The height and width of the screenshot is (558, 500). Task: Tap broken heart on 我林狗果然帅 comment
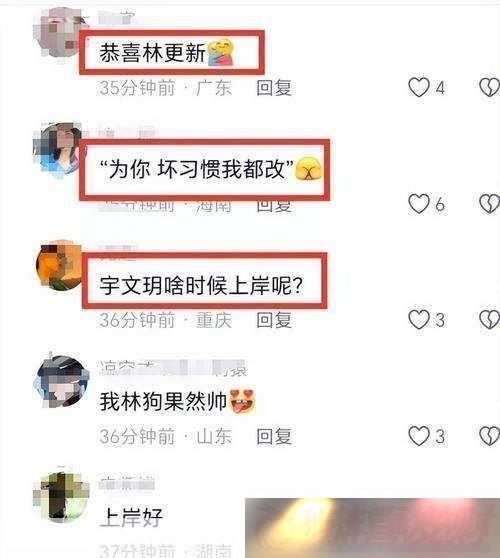[489, 436]
